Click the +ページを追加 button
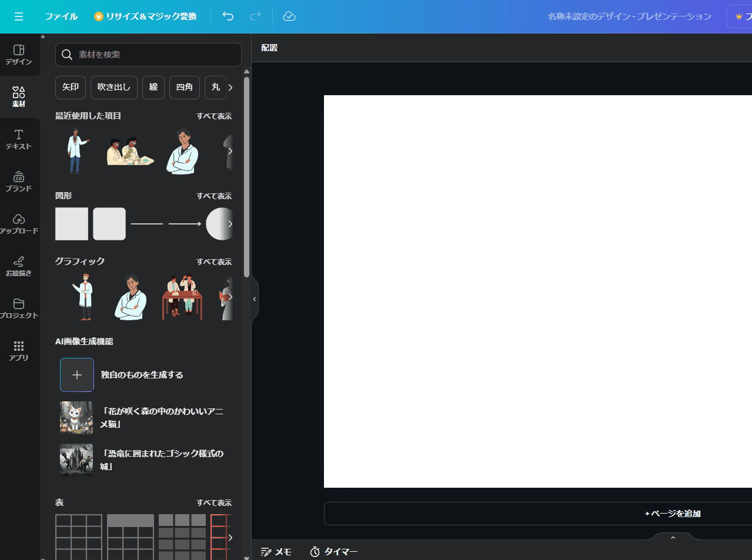 coord(673,514)
